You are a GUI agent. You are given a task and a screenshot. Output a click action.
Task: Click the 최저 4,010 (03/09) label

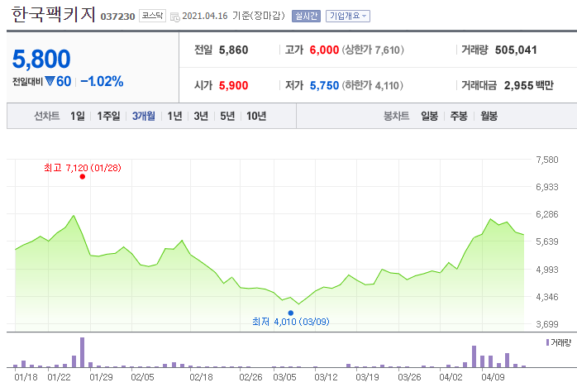point(291,322)
